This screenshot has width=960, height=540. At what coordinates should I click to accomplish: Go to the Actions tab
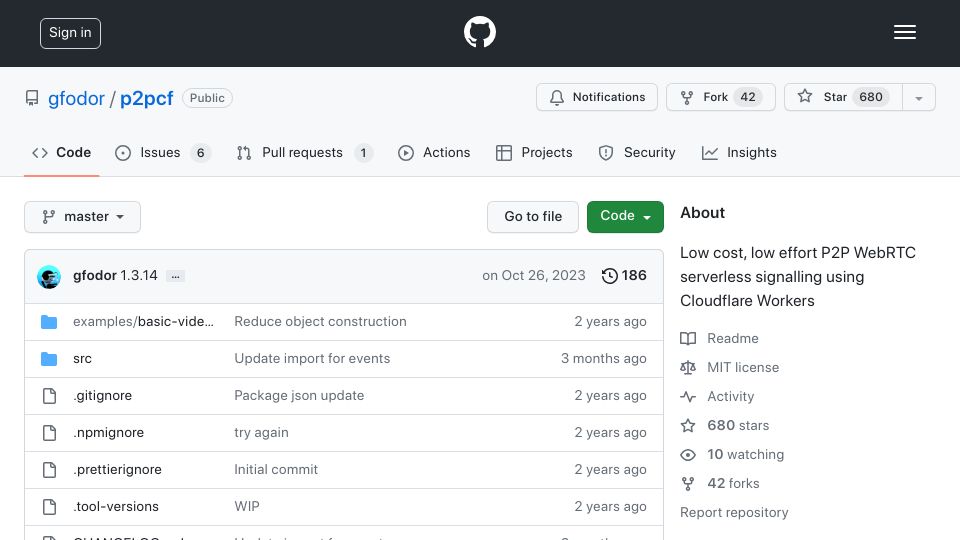[434, 152]
